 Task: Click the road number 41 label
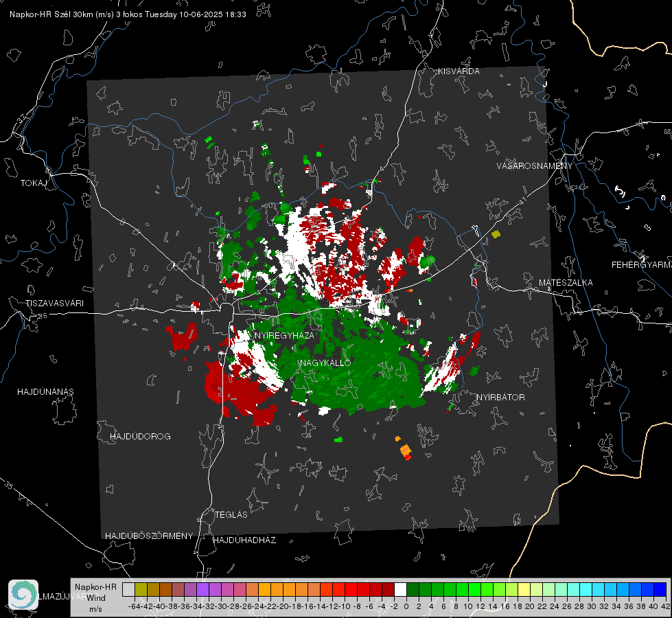pos(522,200)
